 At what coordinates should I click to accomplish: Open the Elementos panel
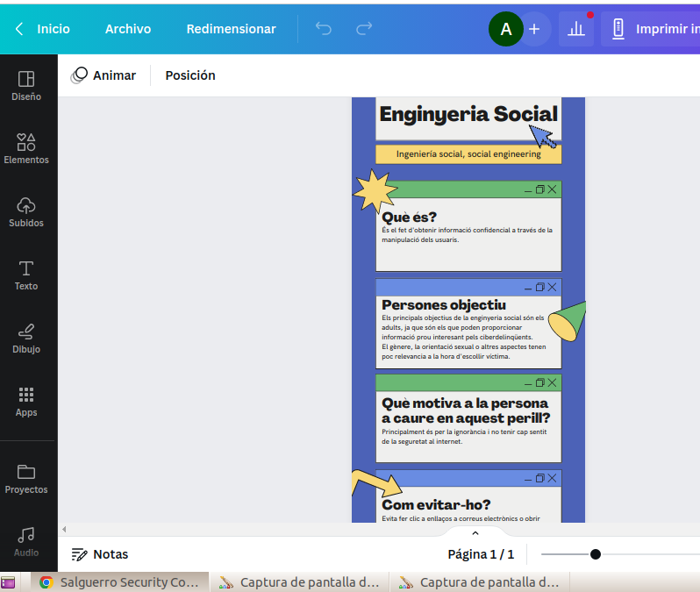[x=26, y=149]
